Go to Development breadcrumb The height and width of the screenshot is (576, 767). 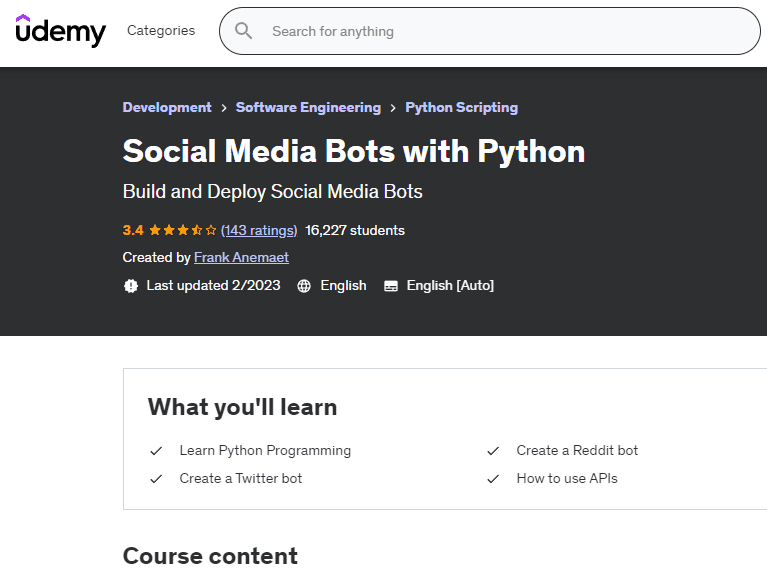(x=167, y=108)
